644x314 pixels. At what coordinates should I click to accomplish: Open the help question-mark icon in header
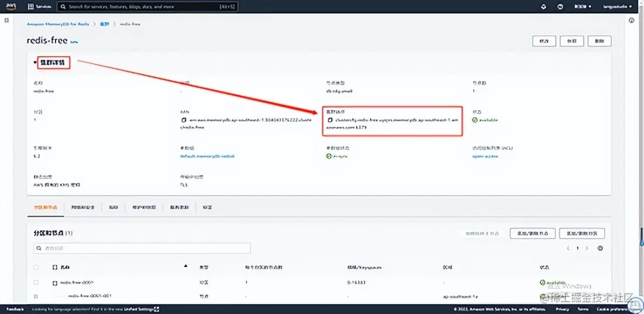click(560, 6)
